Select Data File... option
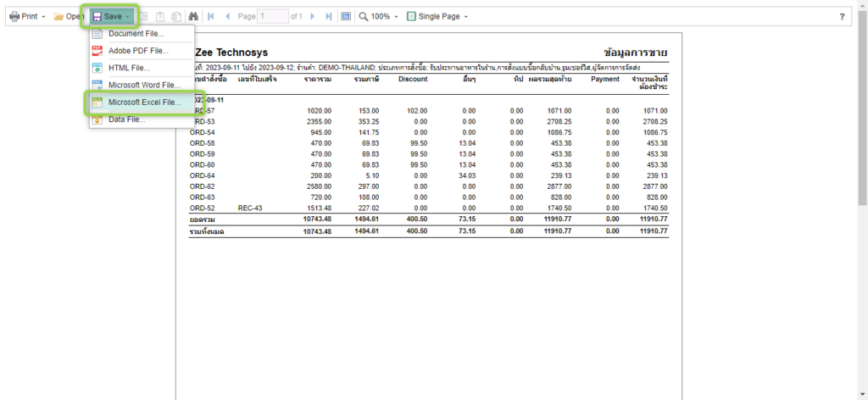 [142, 119]
